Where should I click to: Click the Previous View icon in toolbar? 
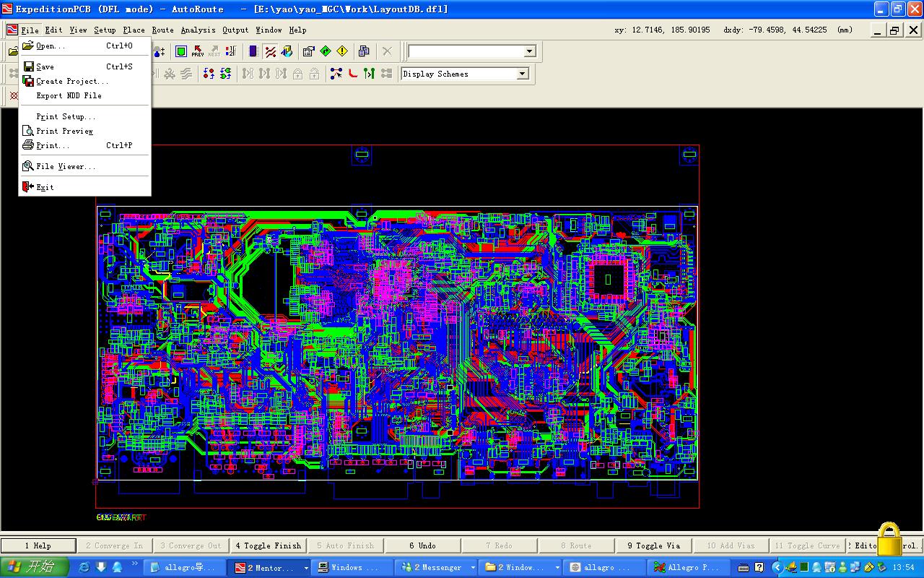[x=198, y=51]
